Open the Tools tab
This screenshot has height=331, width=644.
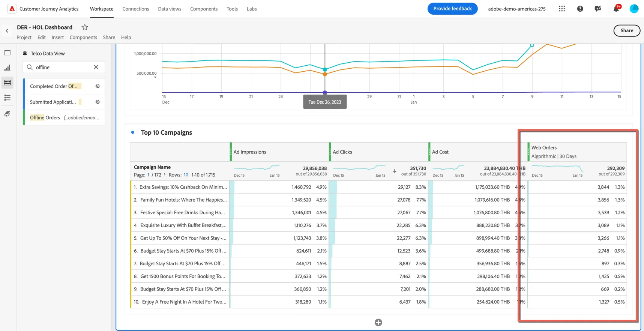232,9
